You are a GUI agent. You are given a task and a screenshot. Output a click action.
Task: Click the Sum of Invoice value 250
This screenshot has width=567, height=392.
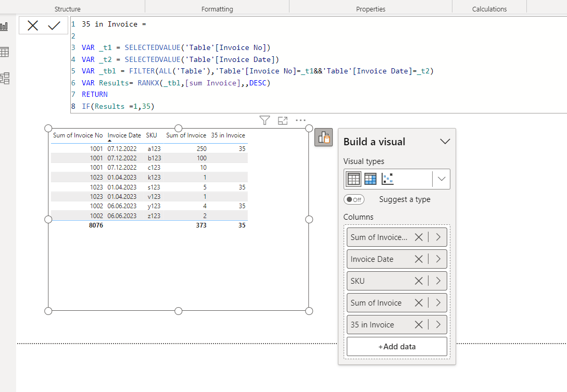click(x=201, y=149)
